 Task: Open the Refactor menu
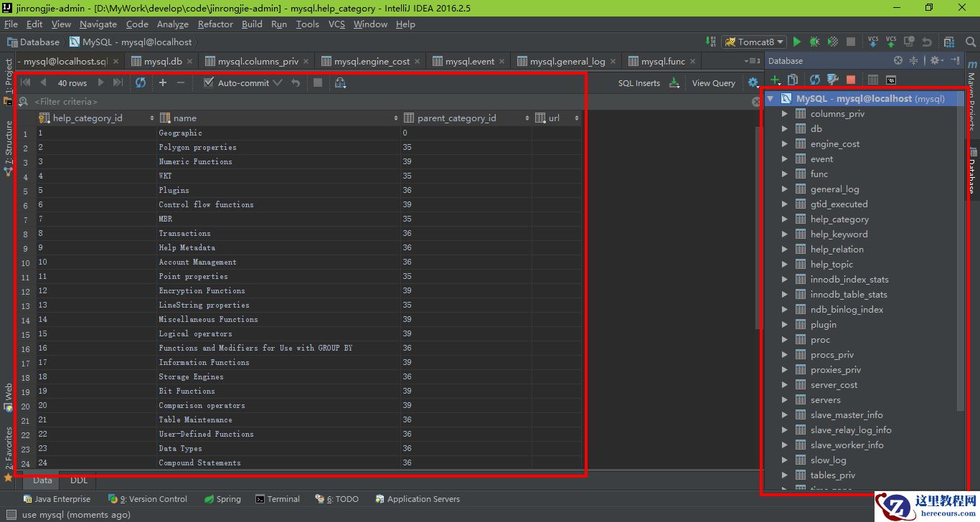tap(215, 24)
